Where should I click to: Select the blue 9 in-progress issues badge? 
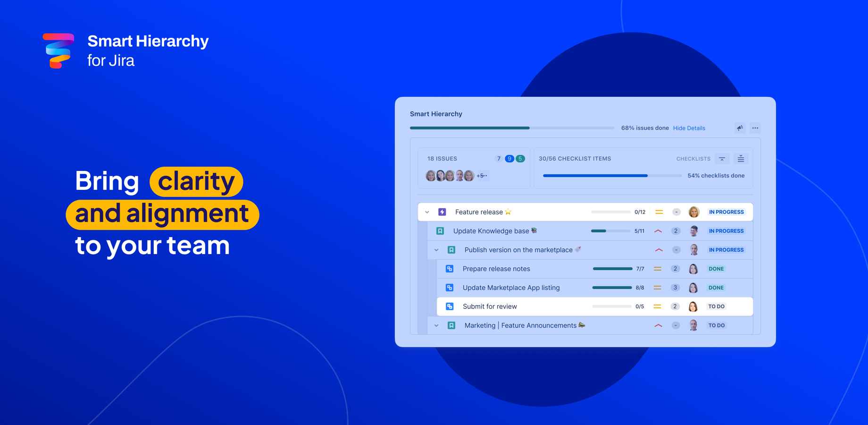(x=509, y=159)
